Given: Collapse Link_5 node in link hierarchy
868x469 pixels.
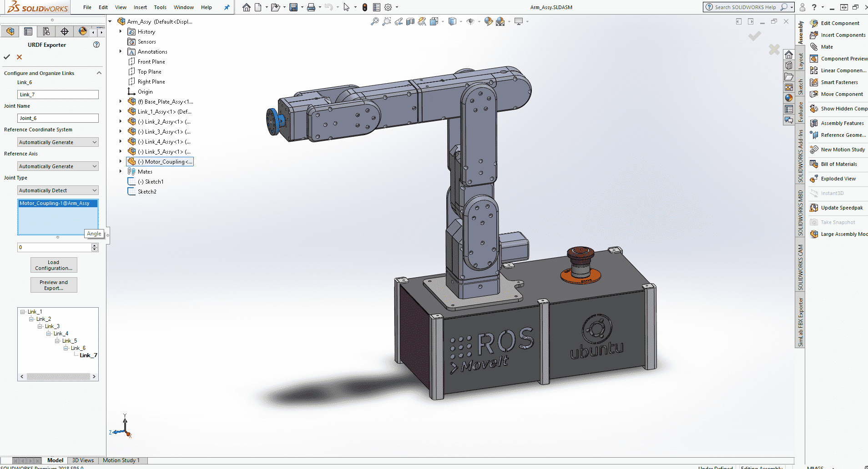Looking at the screenshot, I should click(x=57, y=341).
